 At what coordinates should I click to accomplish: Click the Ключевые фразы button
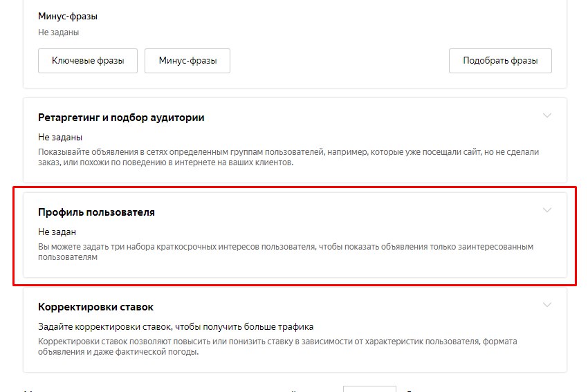[88, 61]
